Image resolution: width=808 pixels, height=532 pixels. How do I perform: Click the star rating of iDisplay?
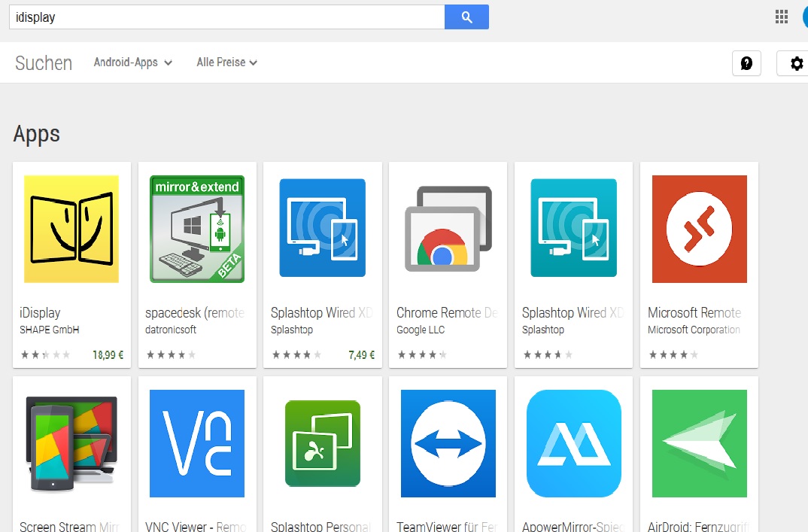(x=45, y=354)
